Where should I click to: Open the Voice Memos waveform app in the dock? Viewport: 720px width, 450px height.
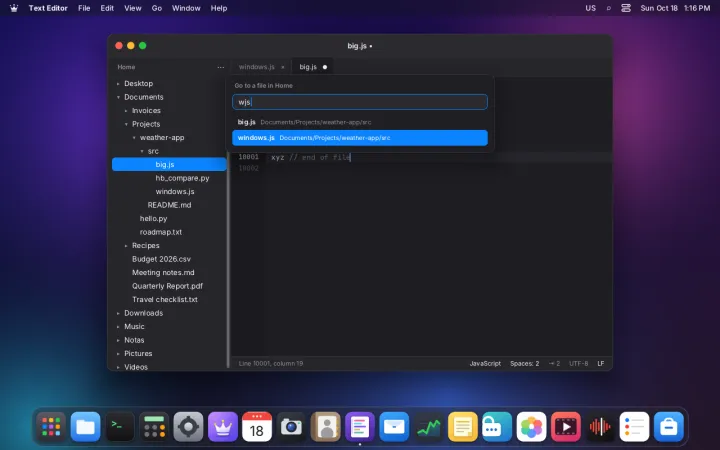tap(600, 427)
